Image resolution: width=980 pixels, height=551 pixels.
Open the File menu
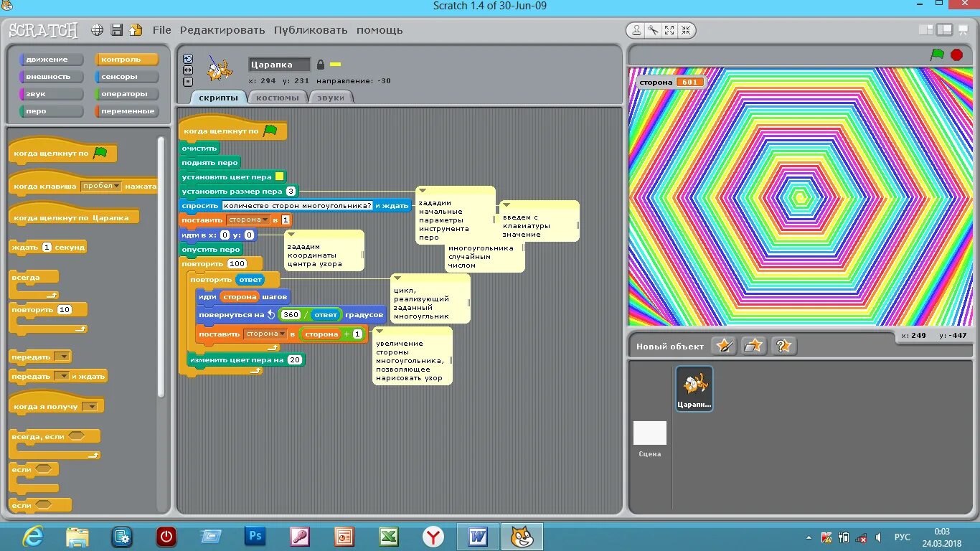tap(162, 30)
